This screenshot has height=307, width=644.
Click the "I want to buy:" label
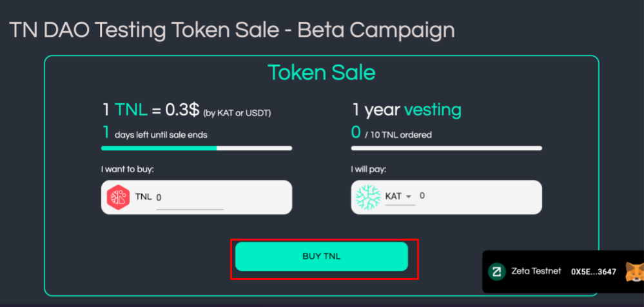(x=128, y=169)
